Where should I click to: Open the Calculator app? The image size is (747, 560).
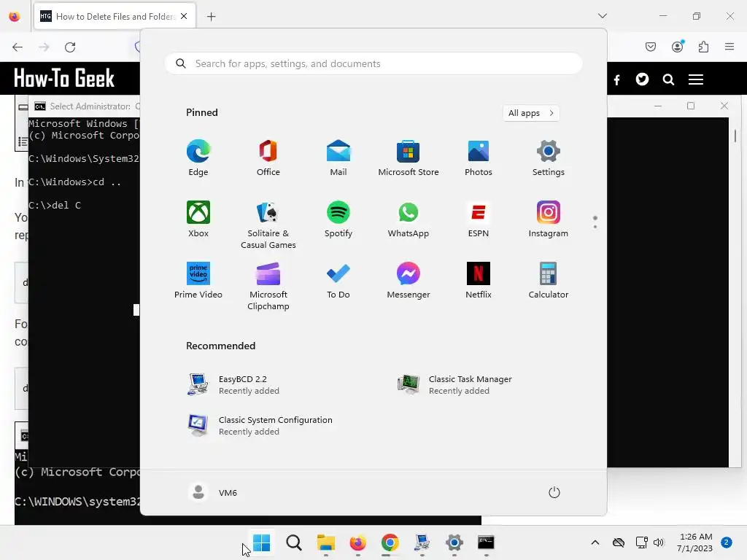click(x=549, y=280)
